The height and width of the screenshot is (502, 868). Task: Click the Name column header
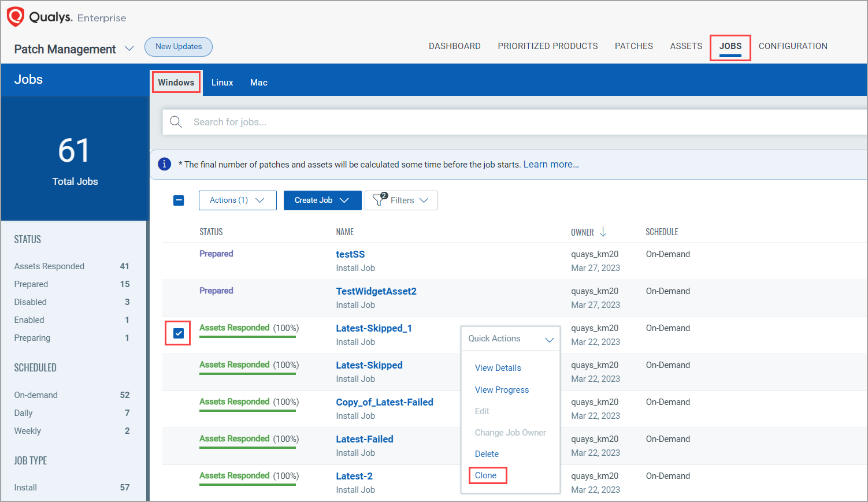[x=344, y=232]
